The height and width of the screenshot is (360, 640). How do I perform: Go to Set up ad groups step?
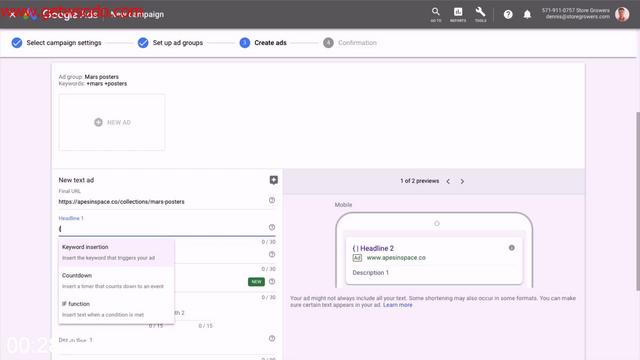170,42
